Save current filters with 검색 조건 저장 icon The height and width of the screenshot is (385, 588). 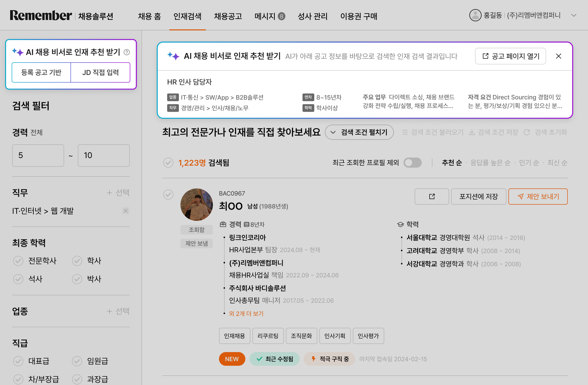click(472, 132)
